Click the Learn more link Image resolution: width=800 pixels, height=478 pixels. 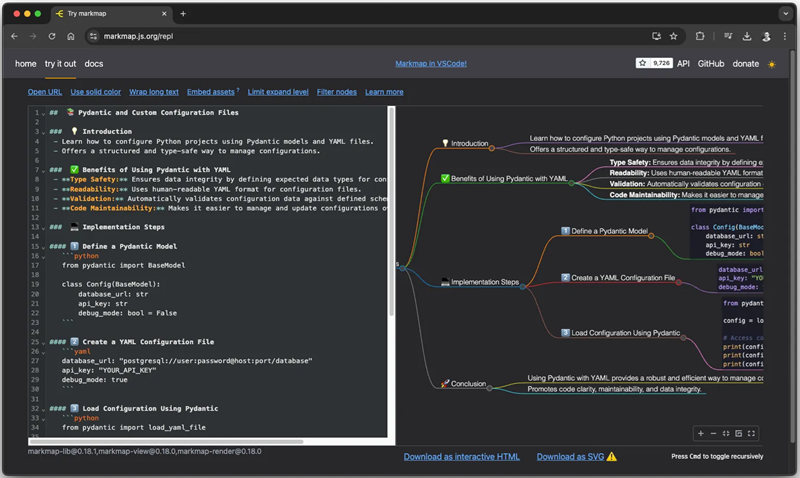point(384,92)
